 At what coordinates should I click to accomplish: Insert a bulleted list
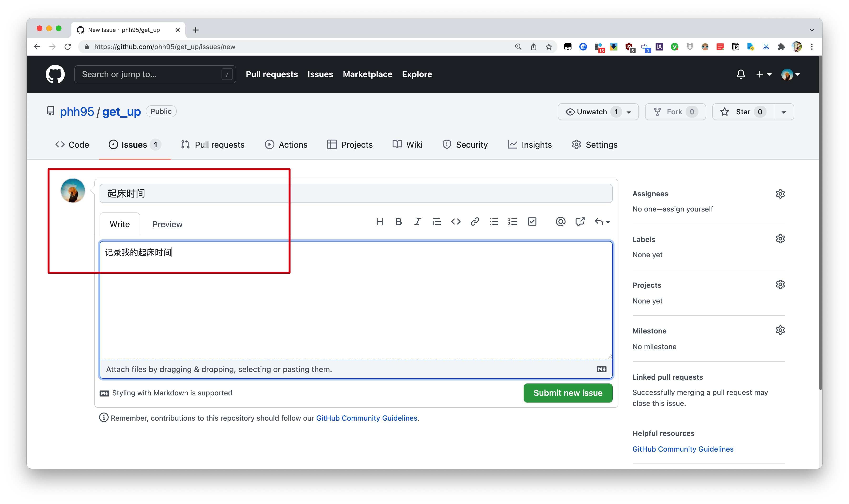[x=493, y=222]
